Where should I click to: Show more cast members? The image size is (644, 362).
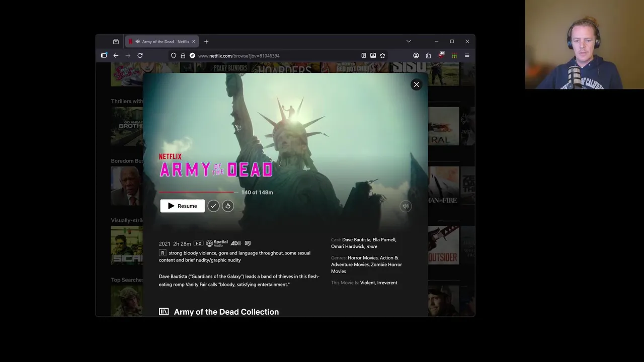coord(372,246)
